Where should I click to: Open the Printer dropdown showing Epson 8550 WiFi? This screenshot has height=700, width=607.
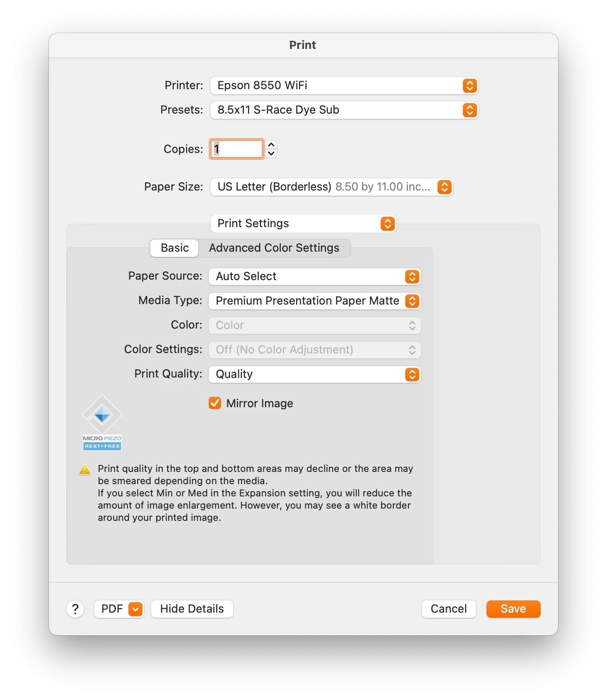click(x=344, y=86)
